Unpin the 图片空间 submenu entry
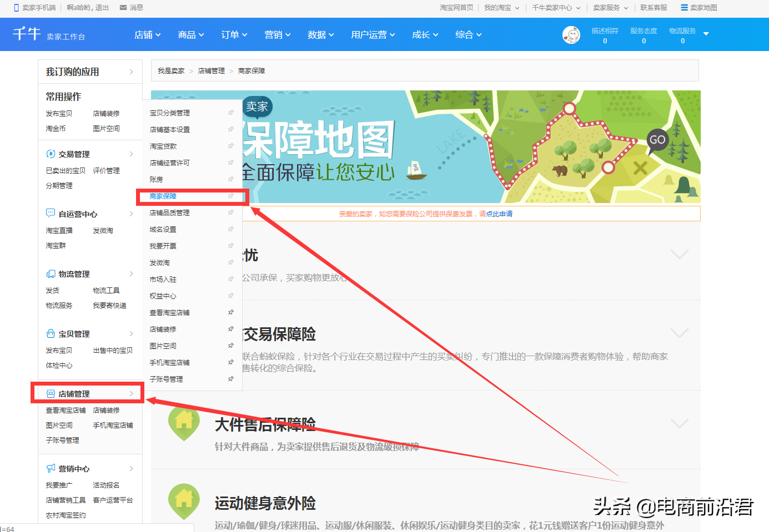Image resolution: width=769 pixels, height=532 pixels. click(x=230, y=346)
